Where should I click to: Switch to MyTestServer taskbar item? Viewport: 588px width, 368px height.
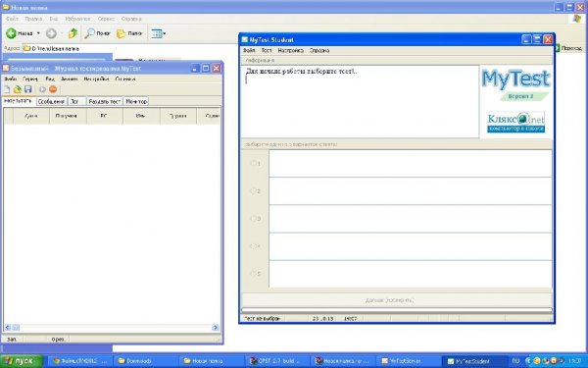[x=409, y=361]
